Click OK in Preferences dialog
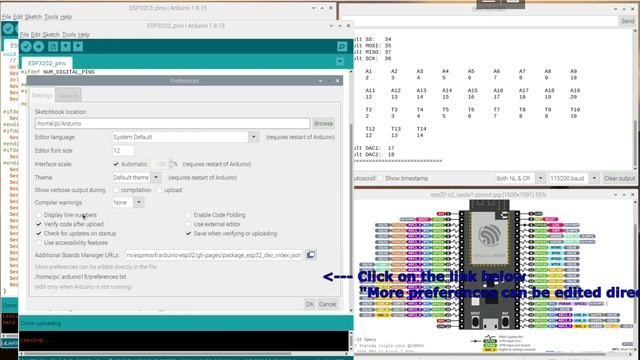This screenshot has height=360, width=640. click(x=309, y=304)
